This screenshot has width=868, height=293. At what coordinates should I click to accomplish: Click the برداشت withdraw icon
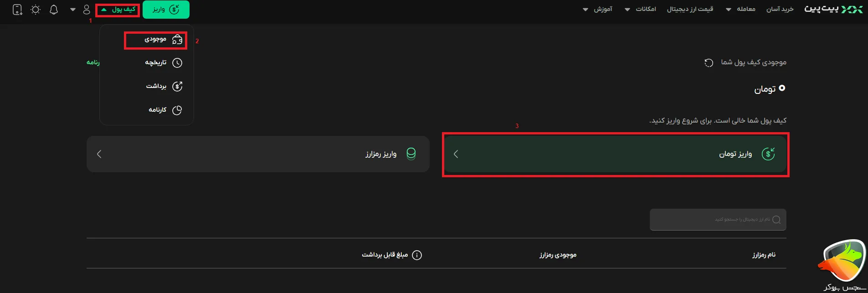pyautogui.click(x=177, y=86)
